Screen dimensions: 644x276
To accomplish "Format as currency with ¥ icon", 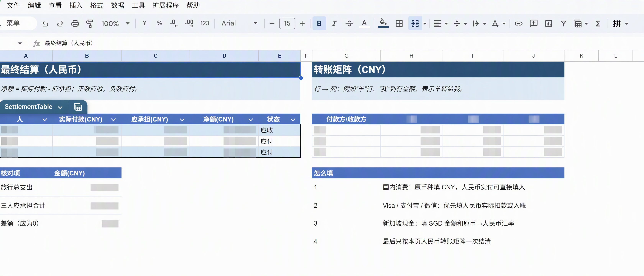I will [x=144, y=23].
